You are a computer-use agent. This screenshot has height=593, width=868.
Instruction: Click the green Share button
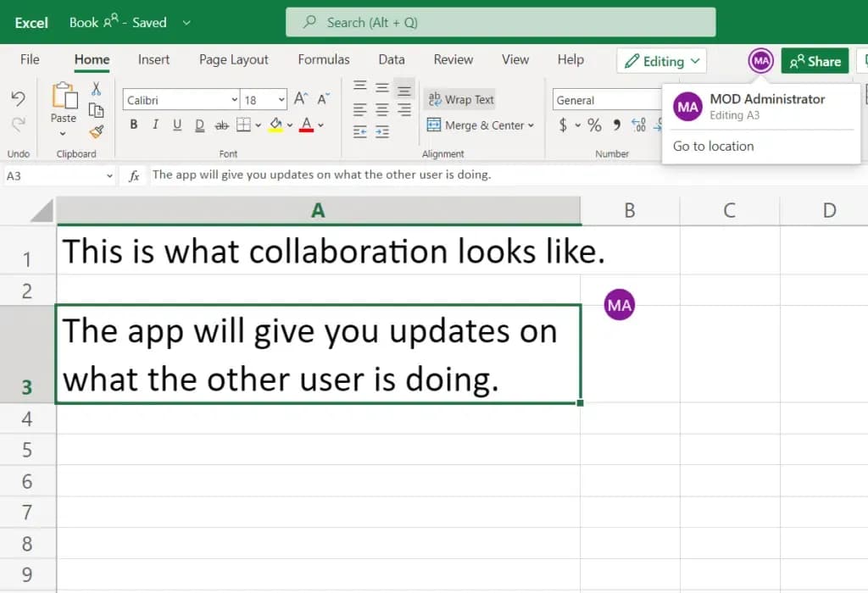tap(815, 61)
